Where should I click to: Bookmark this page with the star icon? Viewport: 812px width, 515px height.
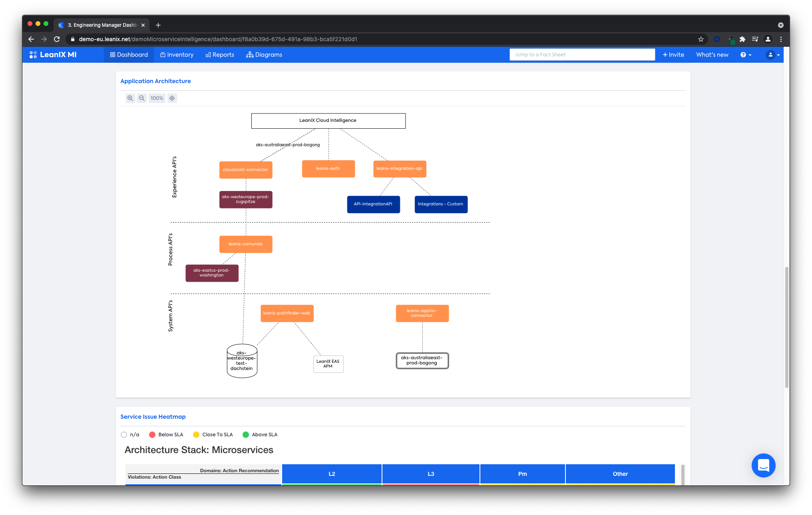click(x=701, y=39)
